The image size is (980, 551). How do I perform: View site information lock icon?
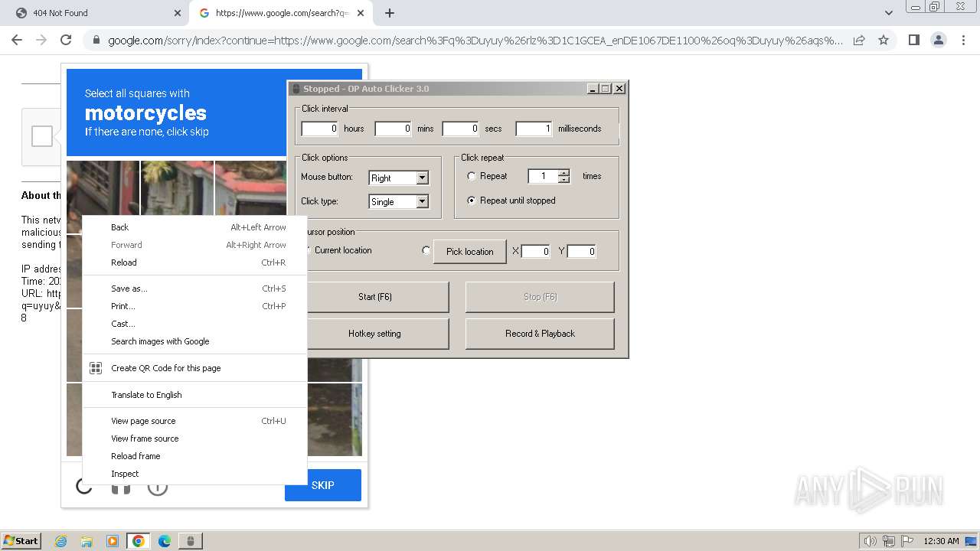tap(96, 41)
